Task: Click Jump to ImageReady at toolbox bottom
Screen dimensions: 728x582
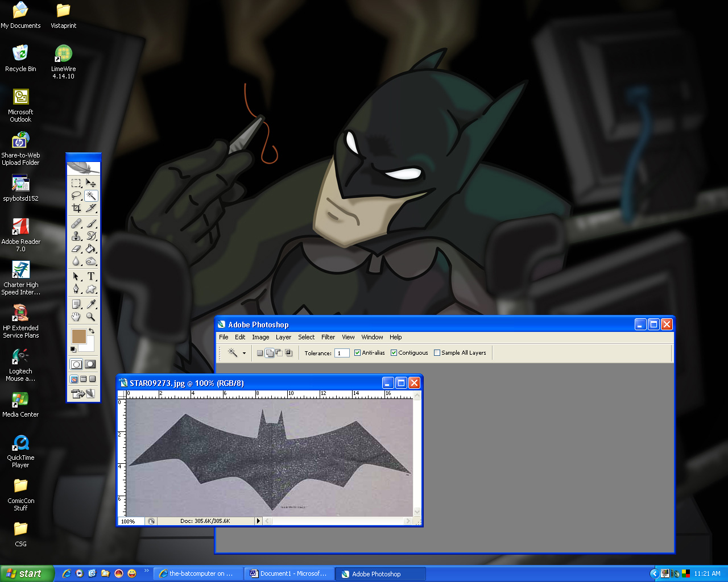Action: pos(83,393)
